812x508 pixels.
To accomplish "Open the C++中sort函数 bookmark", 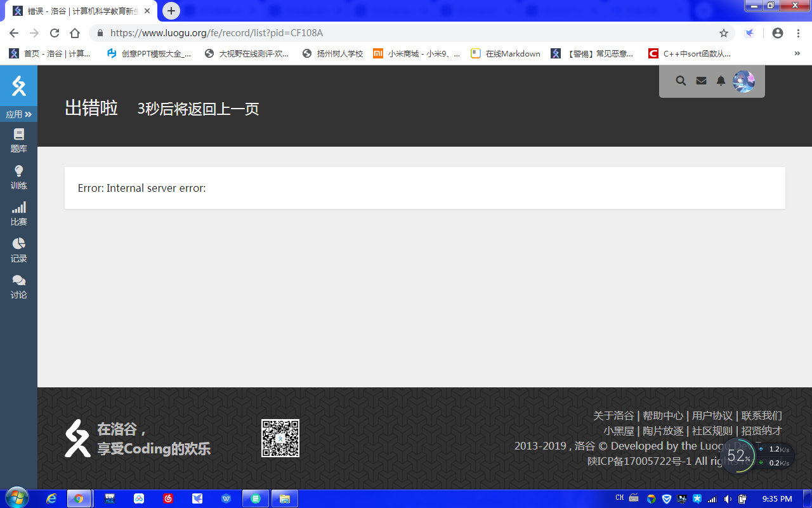I will 690,54.
